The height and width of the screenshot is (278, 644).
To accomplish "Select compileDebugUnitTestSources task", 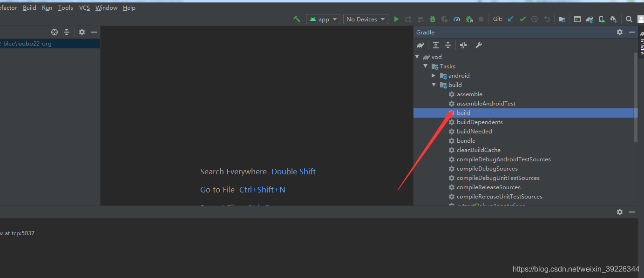I will click(498, 178).
